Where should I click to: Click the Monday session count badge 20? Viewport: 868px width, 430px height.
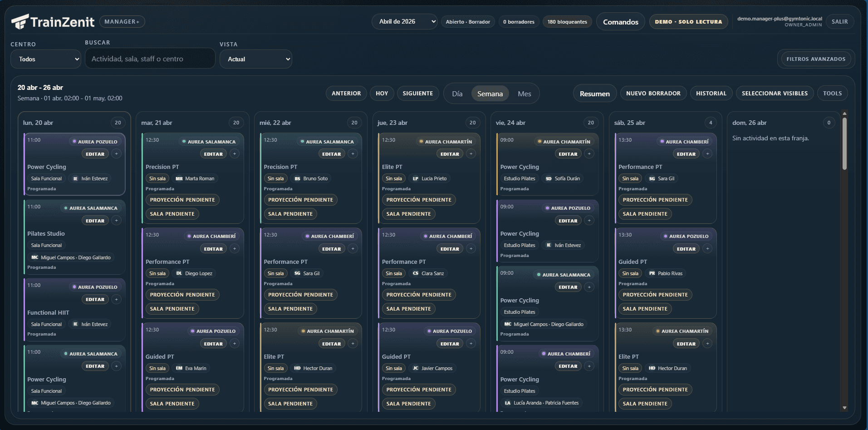point(118,123)
